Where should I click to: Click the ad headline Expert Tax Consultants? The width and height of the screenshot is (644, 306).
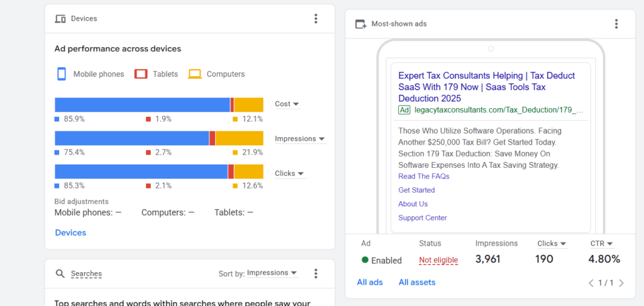(486, 87)
